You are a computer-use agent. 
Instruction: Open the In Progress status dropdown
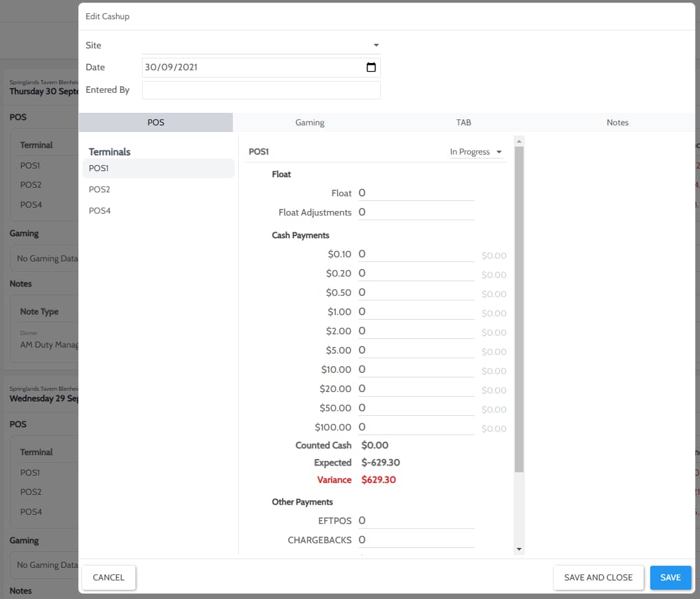coord(472,151)
